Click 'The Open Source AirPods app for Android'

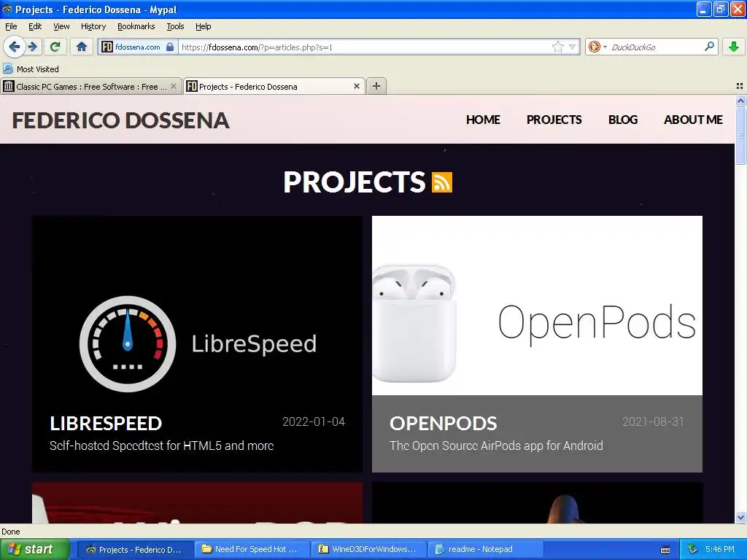pyautogui.click(x=496, y=446)
